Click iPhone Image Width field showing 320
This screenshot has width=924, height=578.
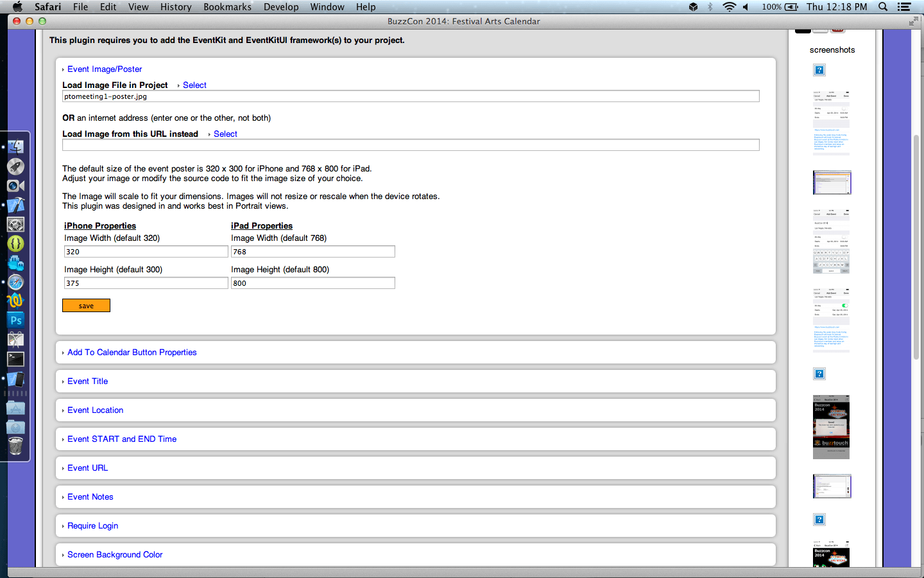point(146,252)
